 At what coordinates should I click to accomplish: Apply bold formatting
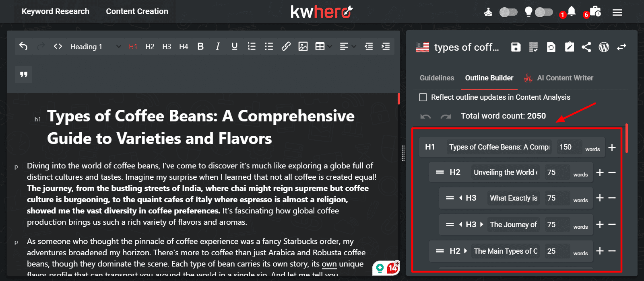pos(200,47)
